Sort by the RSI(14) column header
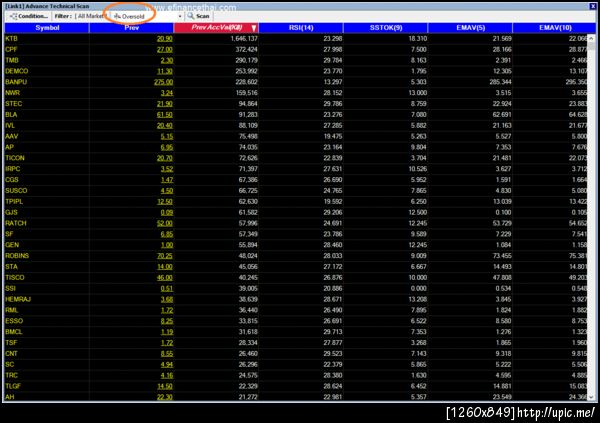 [301, 28]
